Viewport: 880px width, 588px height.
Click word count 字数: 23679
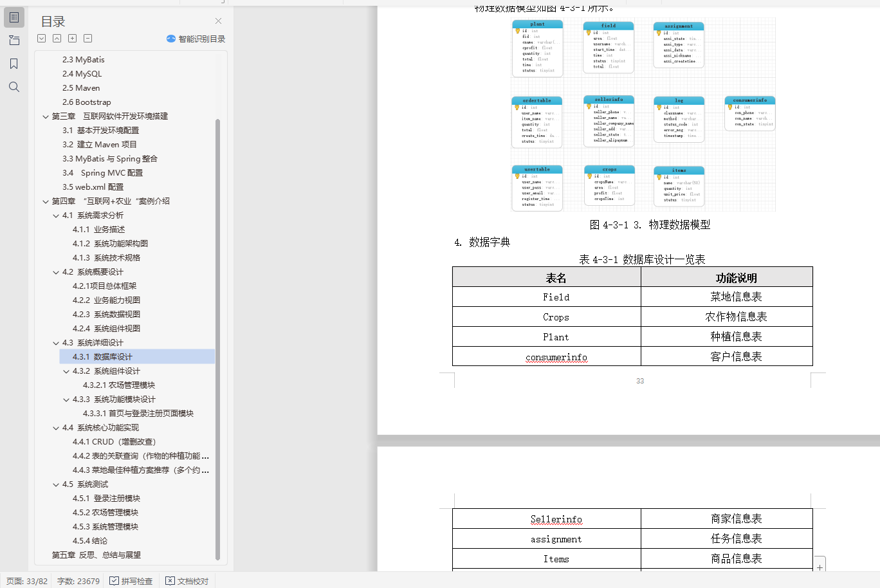(x=78, y=581)
